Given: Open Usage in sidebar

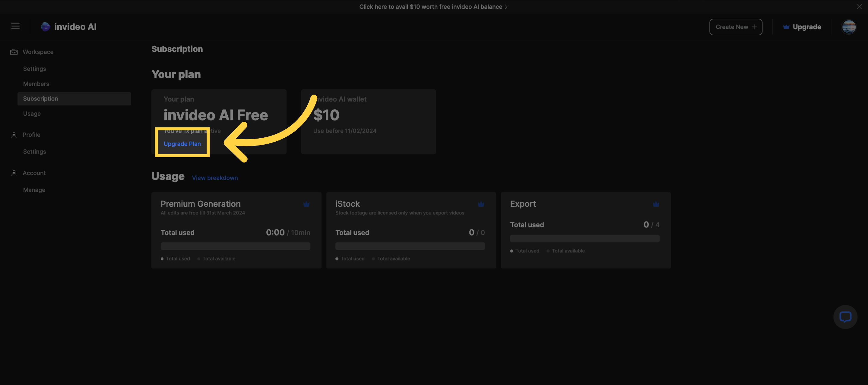Looking at the screenshot, I should pos(32,114).
